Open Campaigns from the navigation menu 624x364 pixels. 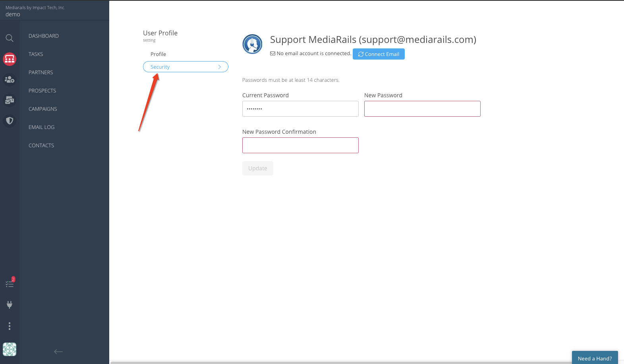43,109
